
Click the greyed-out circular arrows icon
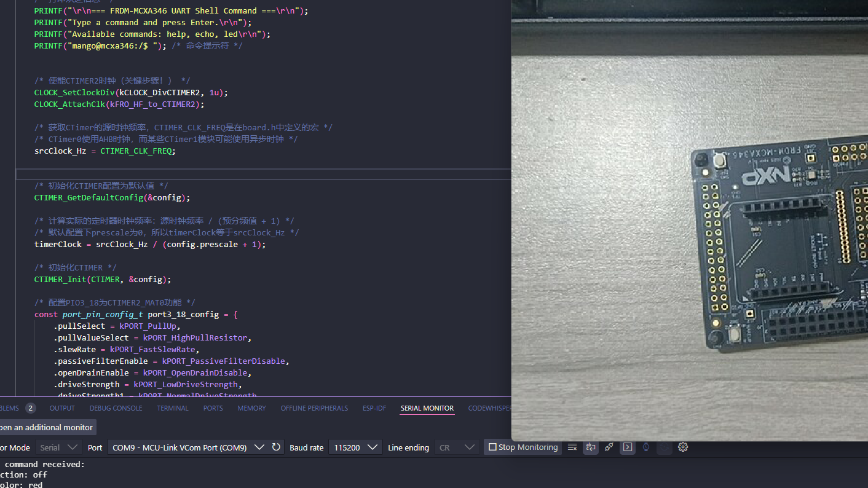pos(664,447)
